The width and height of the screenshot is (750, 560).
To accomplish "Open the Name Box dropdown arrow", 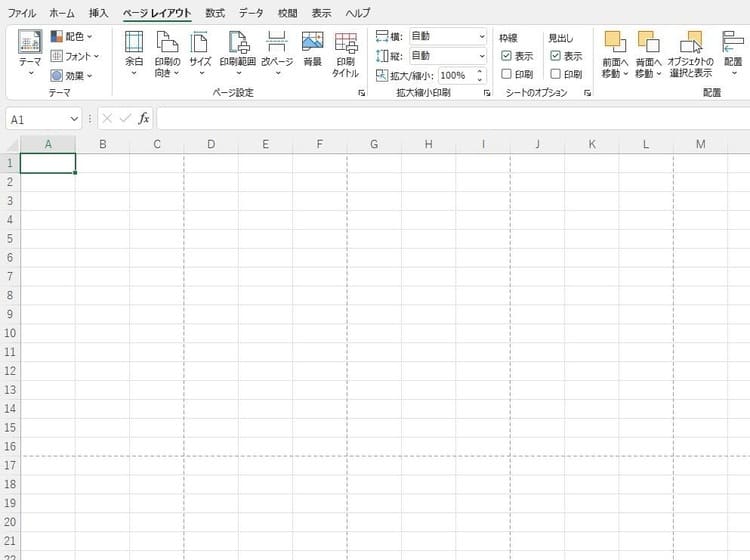I will click(74, 119).
